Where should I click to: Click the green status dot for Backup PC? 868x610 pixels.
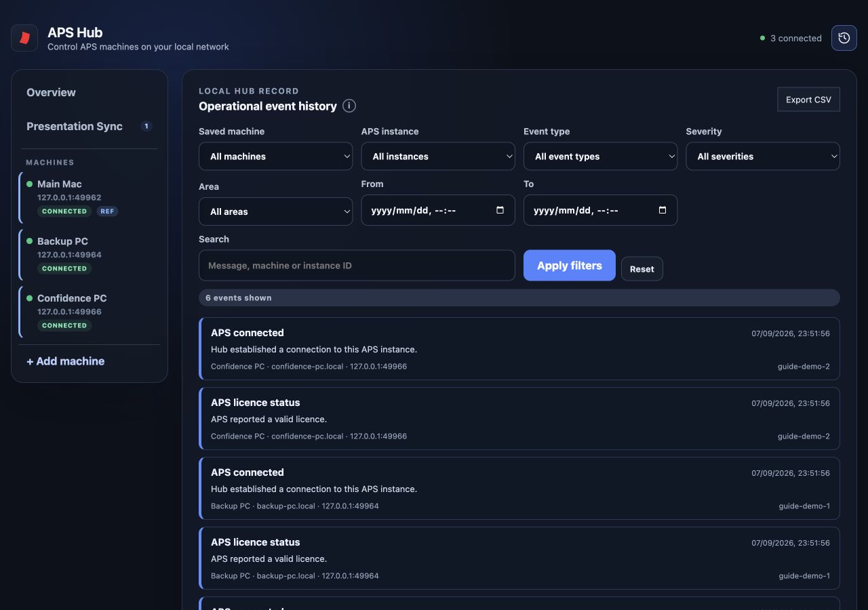pos(29,241)
